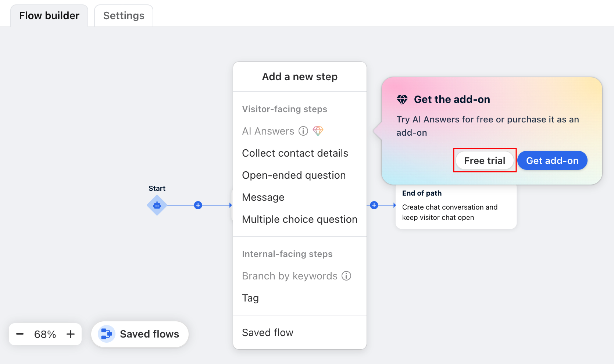Choose Open-ended question step
The height and width of the screenshot is (364, 614).
(x=294, y=175)
